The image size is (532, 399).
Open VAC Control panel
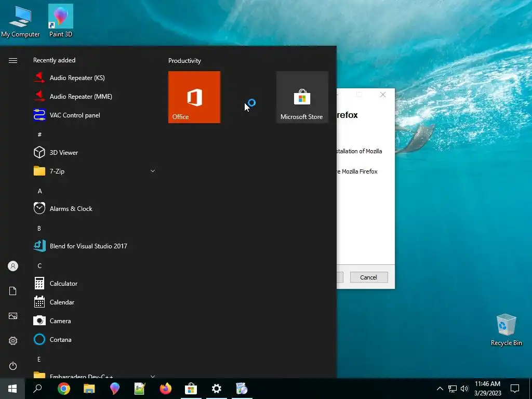tap(95, 115)
